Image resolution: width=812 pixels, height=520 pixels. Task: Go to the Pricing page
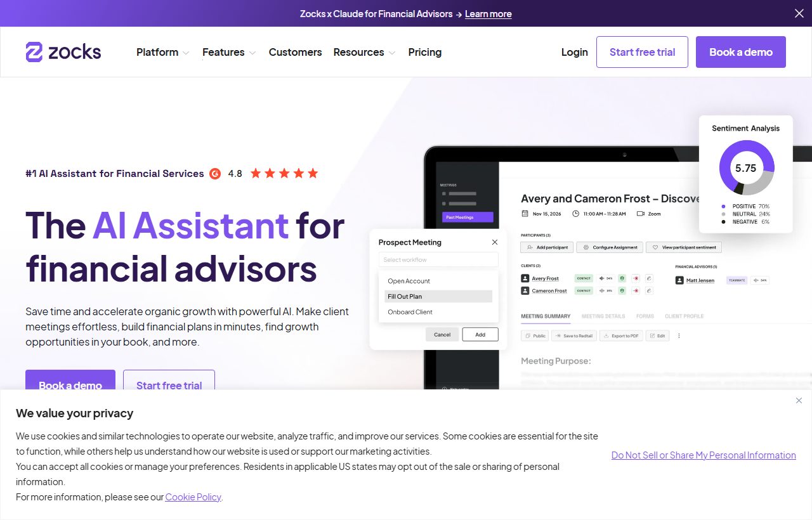(x=425, y=52)
